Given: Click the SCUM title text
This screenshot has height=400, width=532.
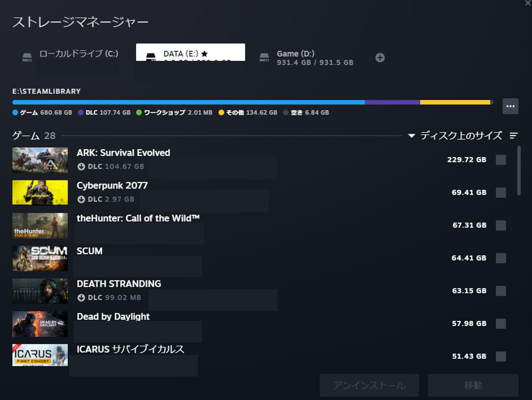Looking at the screenshot, I should [x=90, y=251].
